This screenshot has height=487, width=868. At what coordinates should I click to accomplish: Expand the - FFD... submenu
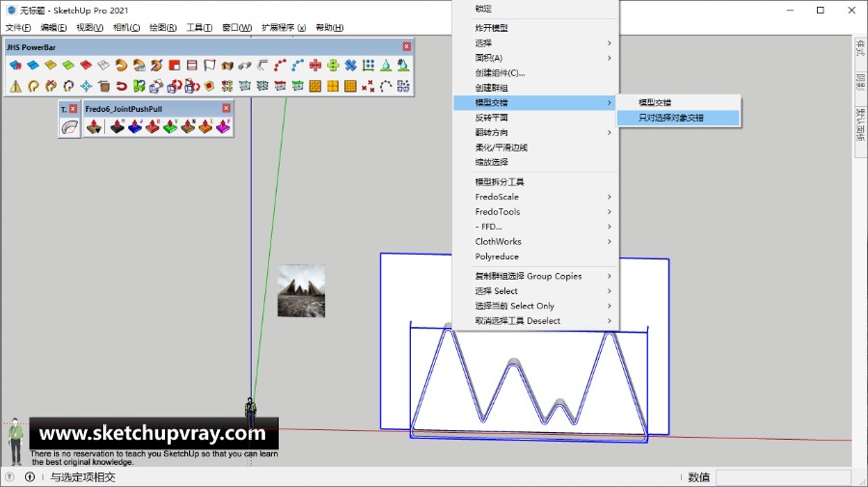point(536,227)
